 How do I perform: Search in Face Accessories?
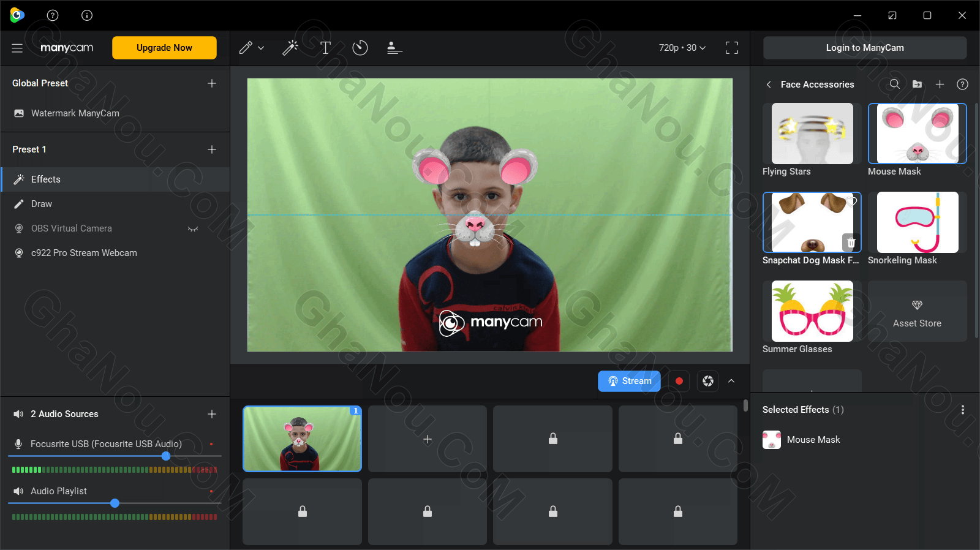coord(895,85)
